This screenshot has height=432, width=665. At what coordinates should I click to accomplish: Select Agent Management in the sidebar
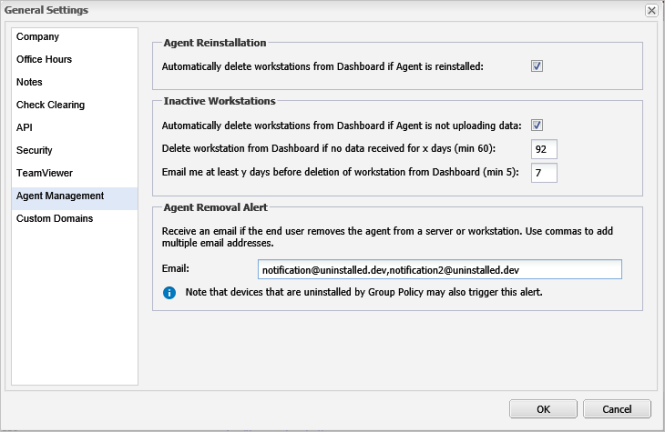75,196
